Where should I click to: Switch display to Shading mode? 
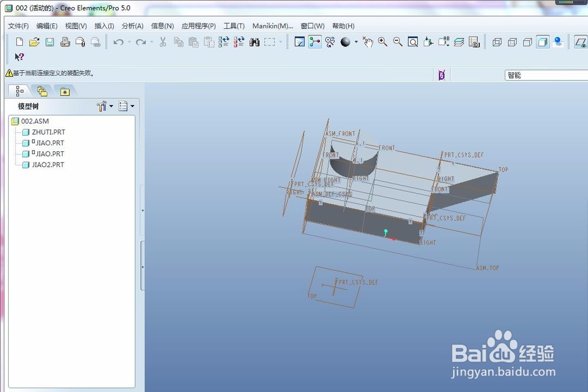tap(543, 42)
